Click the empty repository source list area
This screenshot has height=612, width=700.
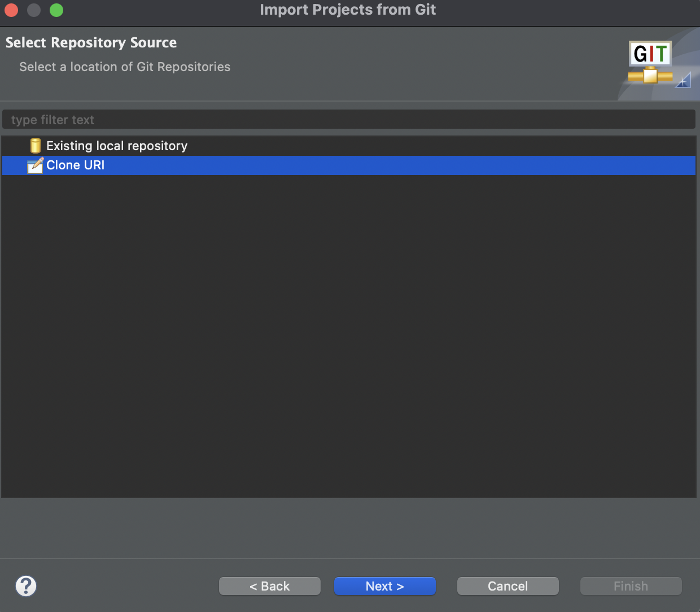(349, 339)
